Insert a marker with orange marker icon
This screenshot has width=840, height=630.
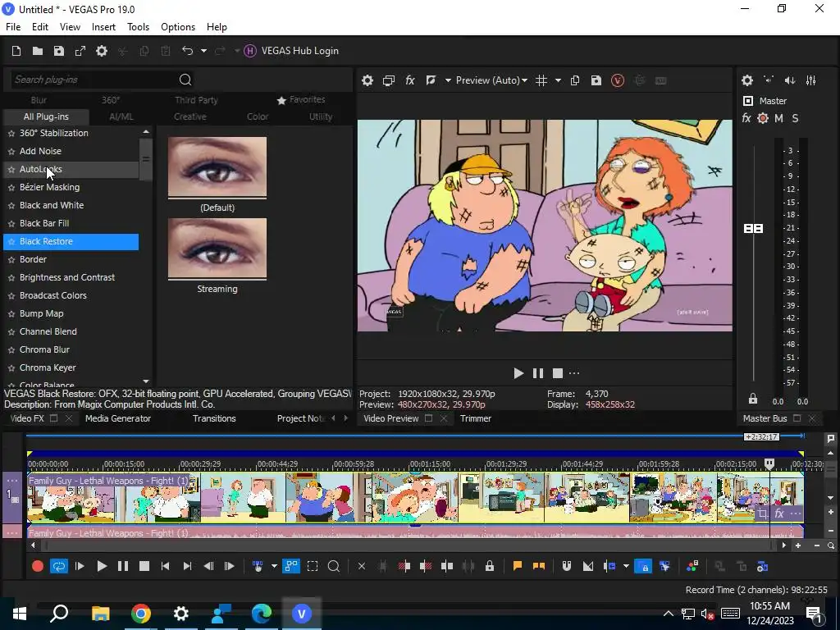(x=518, y=566)
